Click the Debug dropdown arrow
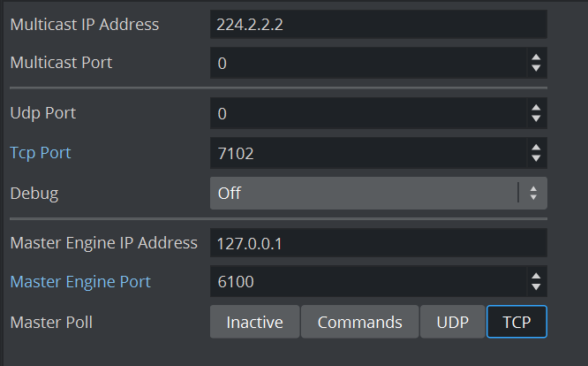 (532, 193)
